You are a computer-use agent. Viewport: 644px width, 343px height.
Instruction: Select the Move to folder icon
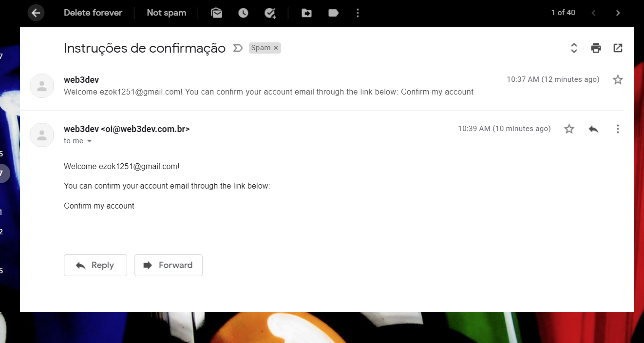(306, 13)
